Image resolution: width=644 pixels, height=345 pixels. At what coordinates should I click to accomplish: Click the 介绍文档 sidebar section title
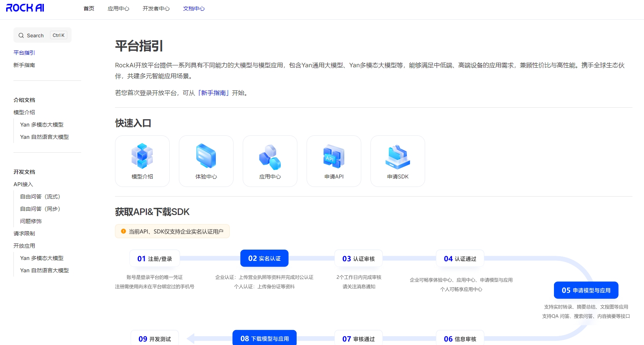24,100
